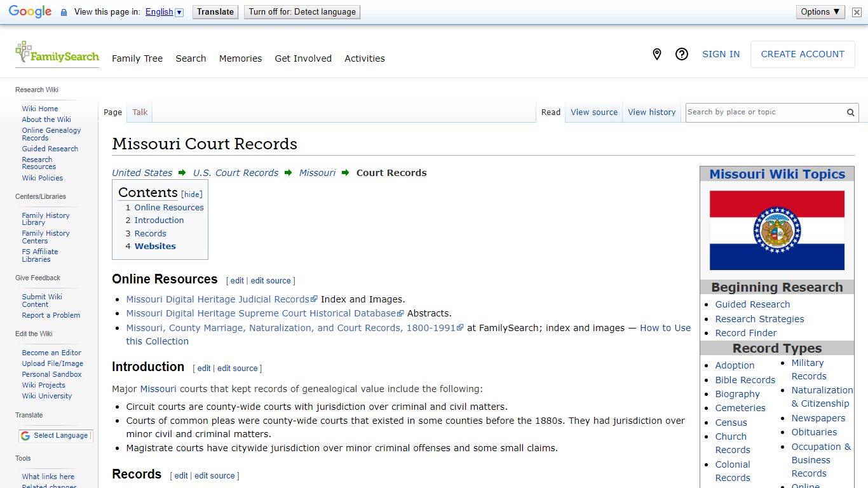Follow U.S. Court Records breadcrumb

(x=236, y=173)
